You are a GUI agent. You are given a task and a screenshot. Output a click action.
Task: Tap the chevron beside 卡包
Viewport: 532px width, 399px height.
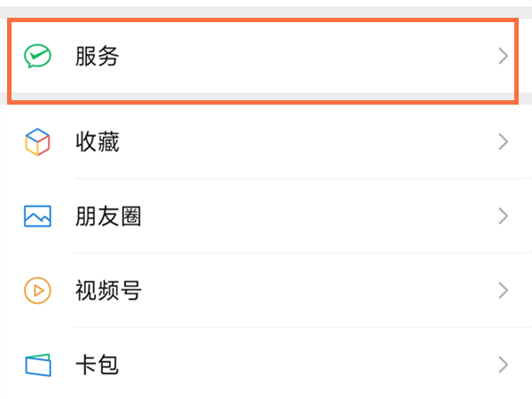pyautogui.click(x=503, y=364)
